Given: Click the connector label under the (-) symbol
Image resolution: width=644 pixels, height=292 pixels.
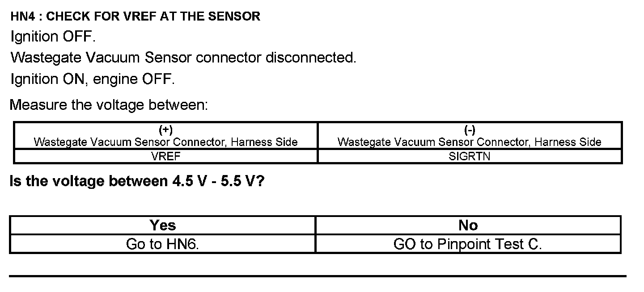Looking at the screenshot, I should pyautogui.click(x=470, y=142).
